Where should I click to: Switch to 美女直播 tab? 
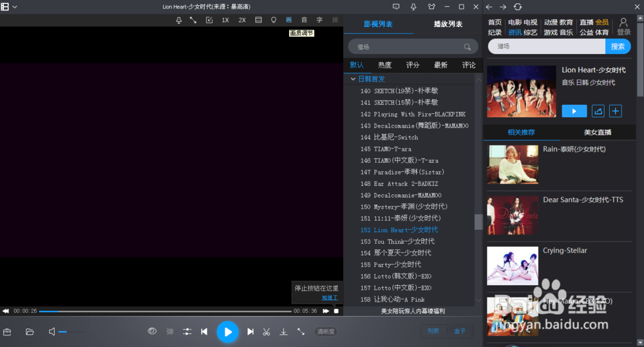coord(598,132)
